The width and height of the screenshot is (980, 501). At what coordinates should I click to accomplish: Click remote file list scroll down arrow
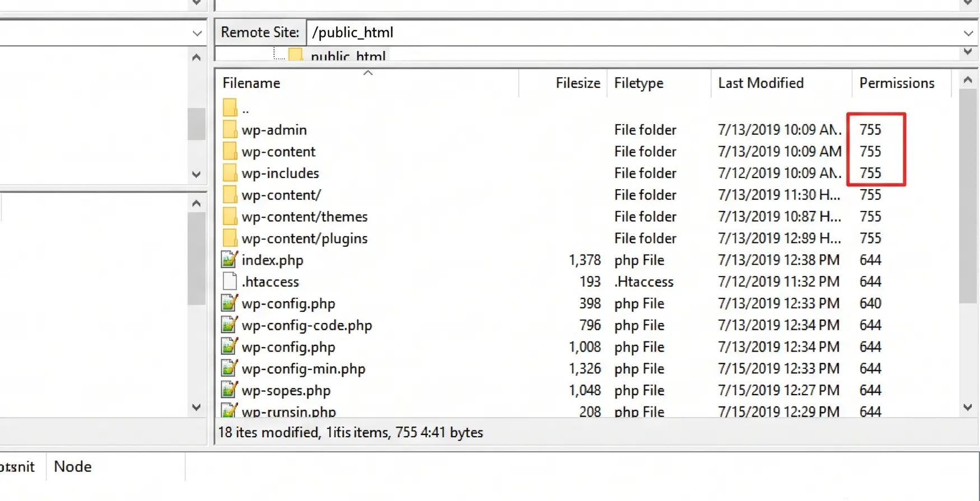(x=968, y=408)
